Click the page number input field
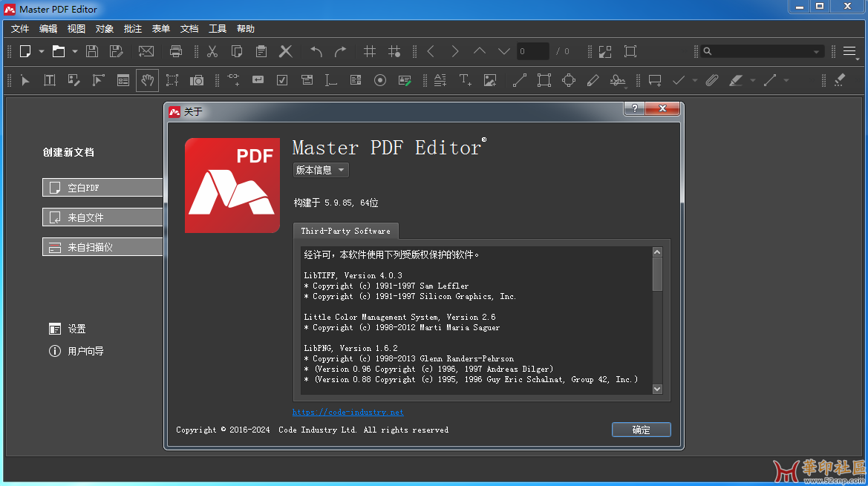The width and height of the screenshot is (868, 486). [532, 51]
